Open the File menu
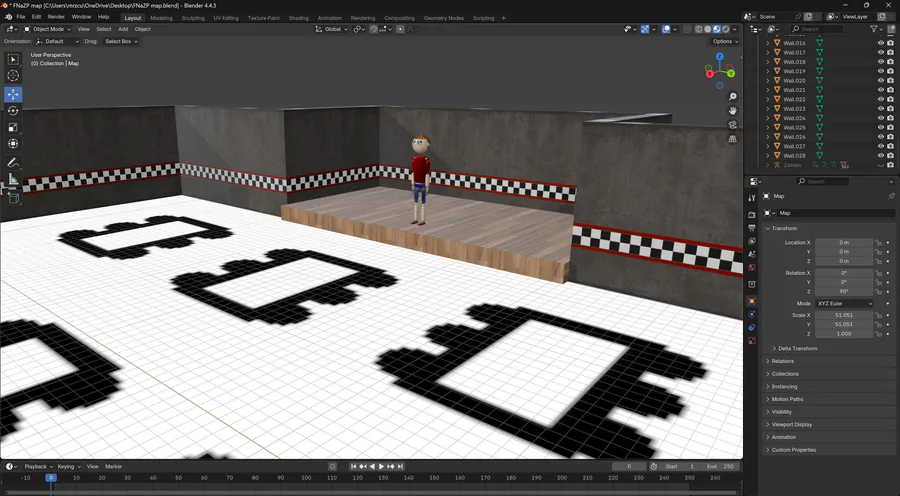Screen dimensions: 900x496 [21, 17]
